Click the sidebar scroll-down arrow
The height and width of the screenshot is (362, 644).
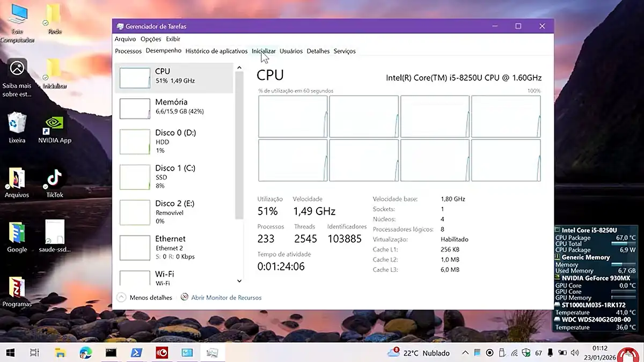(x=239, y=280)
